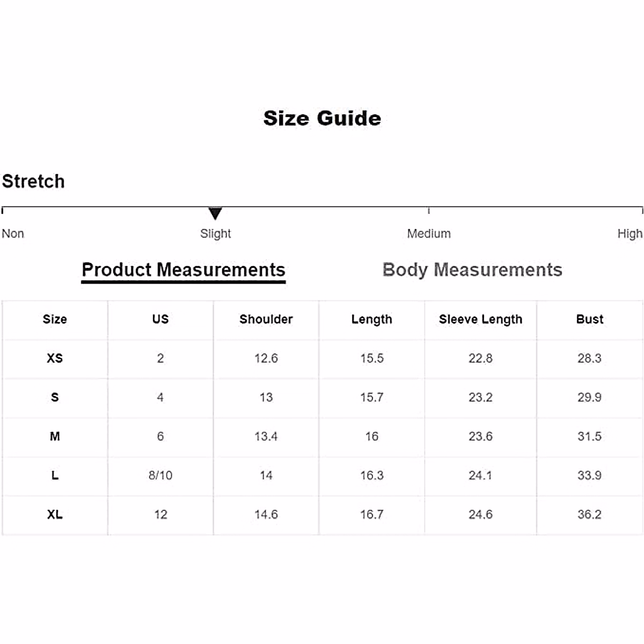
Task: Click the Stretch section heading
Action: tap(33, 181)
